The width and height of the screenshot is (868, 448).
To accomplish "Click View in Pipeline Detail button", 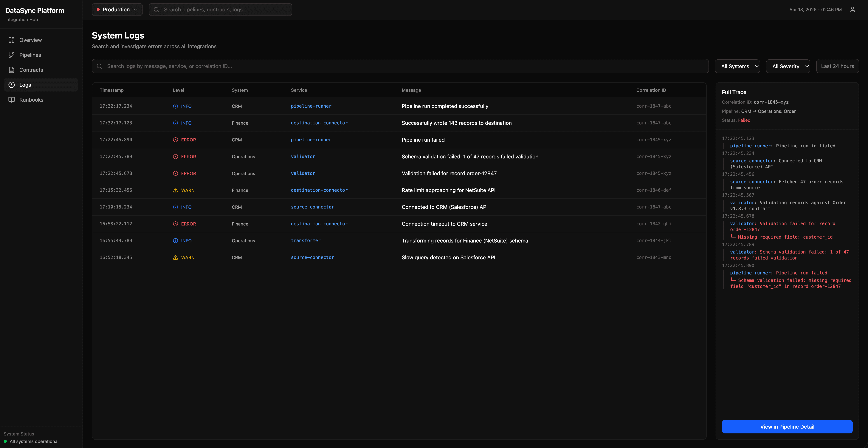I will click(x=787, y=427).
